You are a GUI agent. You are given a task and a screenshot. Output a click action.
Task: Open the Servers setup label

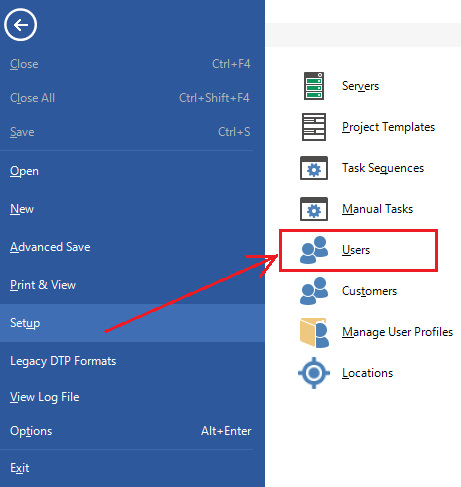[x=360, y=86]
